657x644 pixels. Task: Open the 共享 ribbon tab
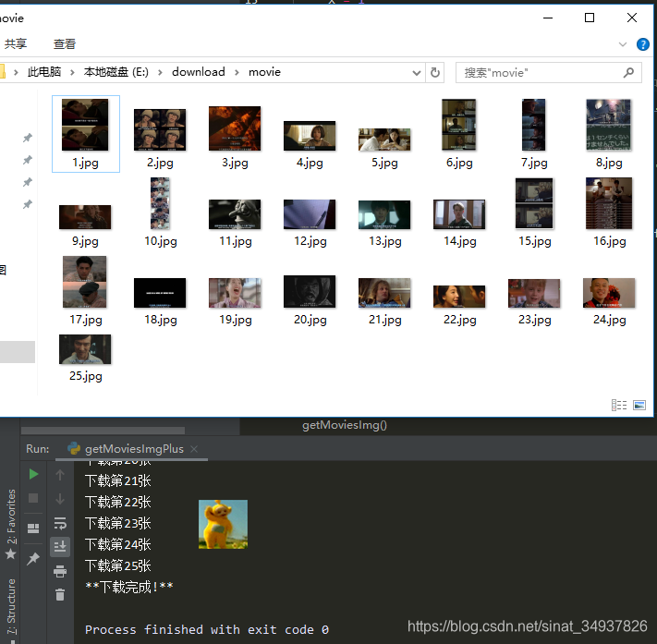pos(16,43)
